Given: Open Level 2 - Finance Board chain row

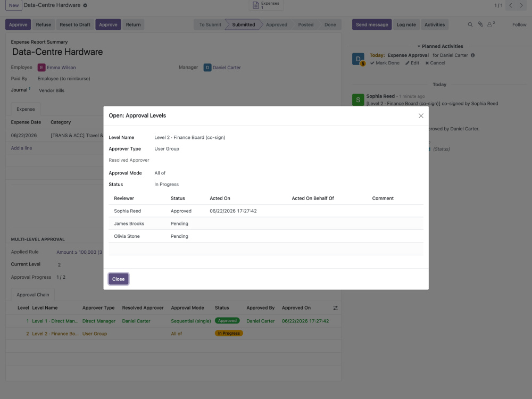Looking at the screenshot, I should [x=173, y=334].
